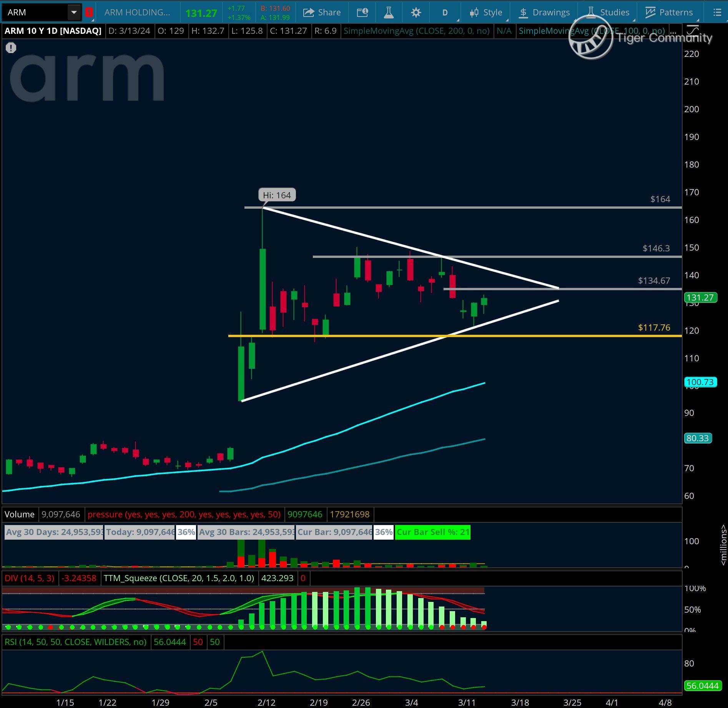Click the H: 132.7 high readout
The image size is (728, 708).
(208, 31)
